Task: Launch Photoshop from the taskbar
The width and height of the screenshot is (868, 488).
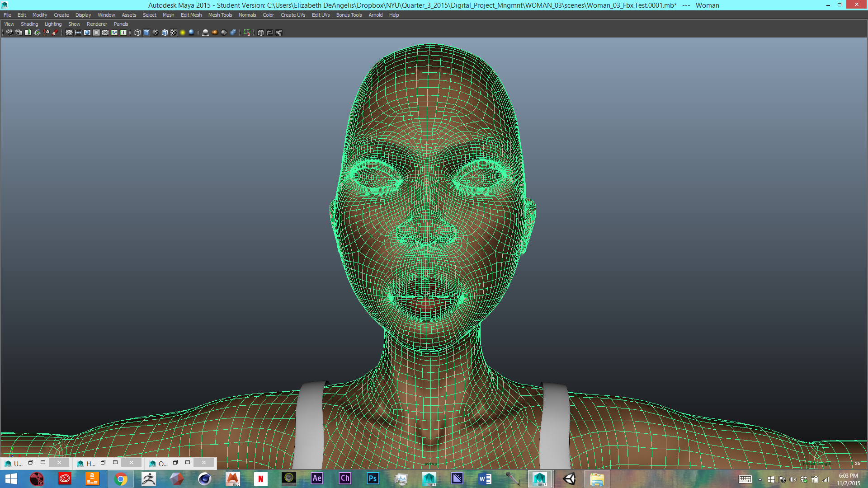Action: click(x=373, y=479)
